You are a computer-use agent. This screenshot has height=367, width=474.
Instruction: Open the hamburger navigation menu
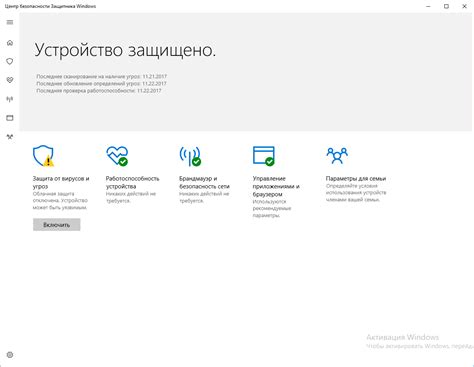[10, 22]
